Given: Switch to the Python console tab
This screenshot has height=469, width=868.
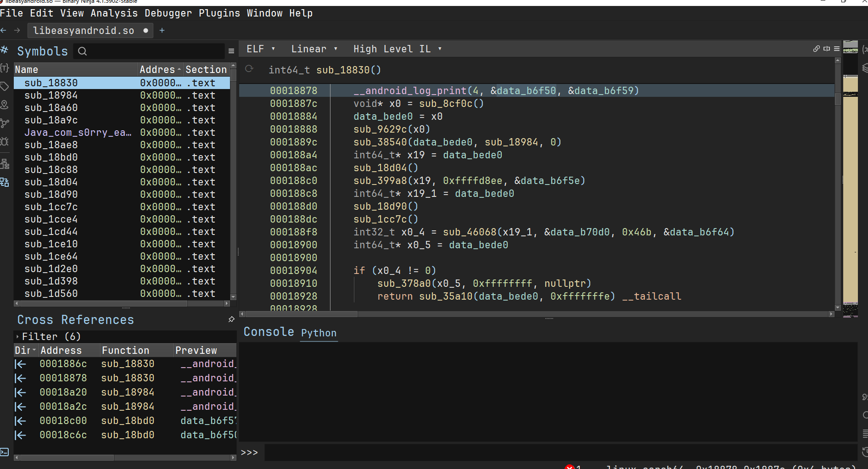Looking at the screenshot, I should tap(319, 333).
